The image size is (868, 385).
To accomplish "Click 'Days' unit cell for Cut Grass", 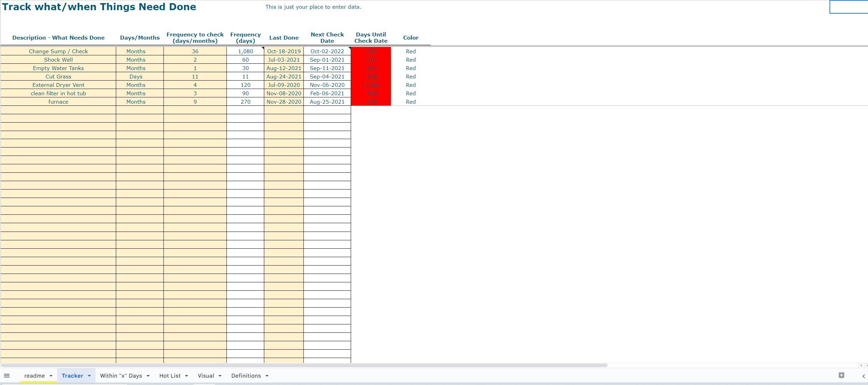I will click(x=140, y=76).
